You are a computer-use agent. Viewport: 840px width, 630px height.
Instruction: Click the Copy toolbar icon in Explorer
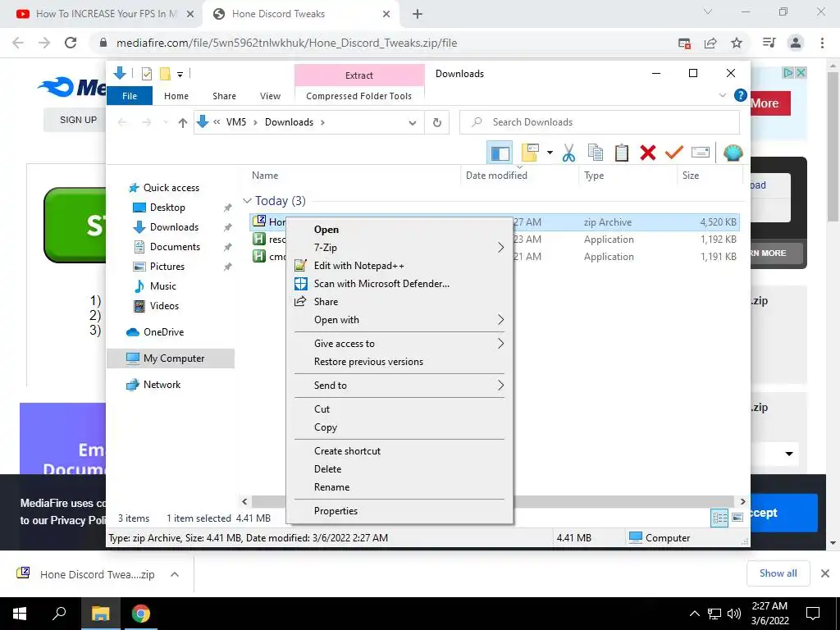596,153
